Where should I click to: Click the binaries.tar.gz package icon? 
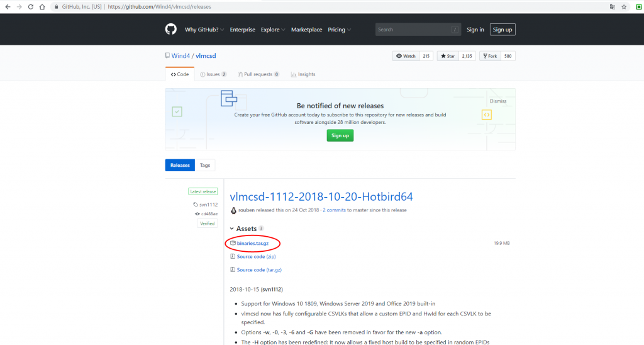click(x=233, y=243)
